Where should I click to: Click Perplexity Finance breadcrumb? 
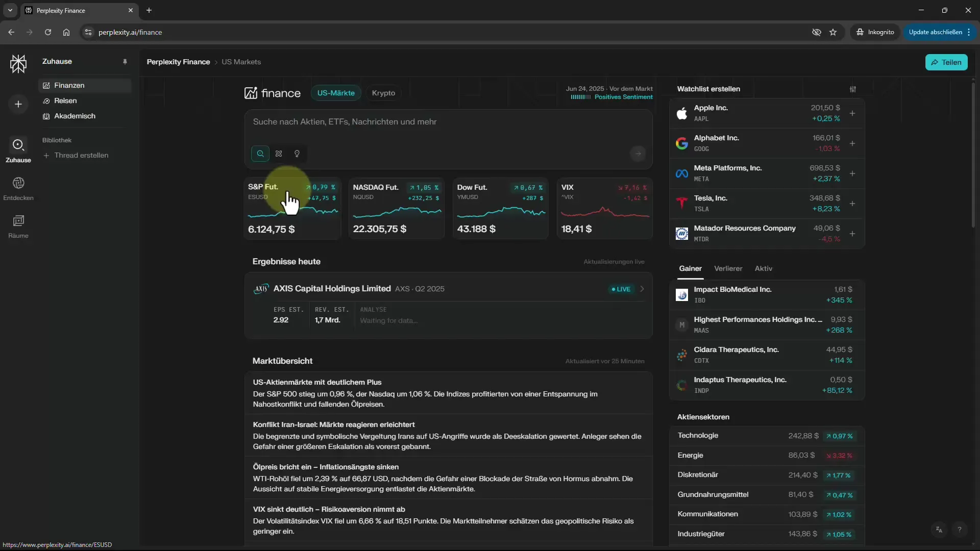tap(178, 62)
